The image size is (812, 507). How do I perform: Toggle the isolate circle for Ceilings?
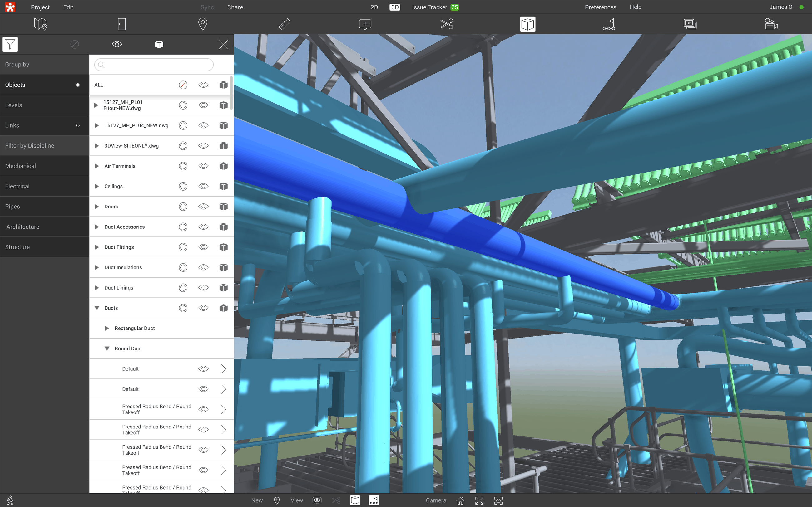point(183,187)
